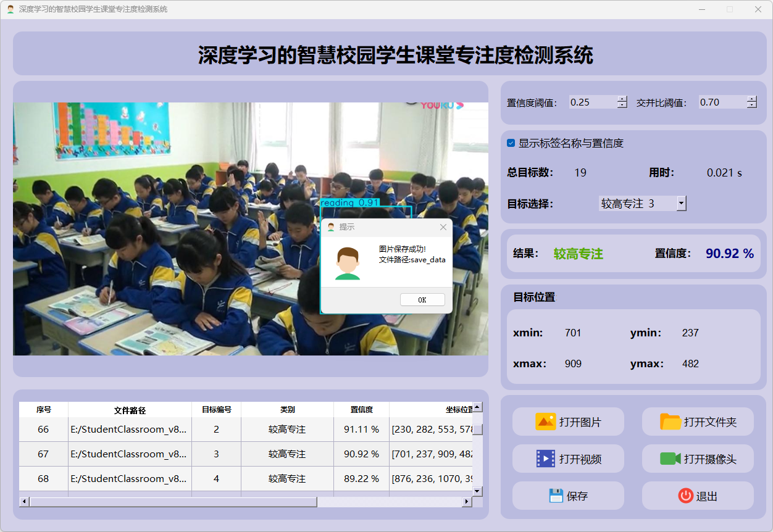Click the vertical scrollbar thumb of table
The image size is (773, 532).
point(477,430)
